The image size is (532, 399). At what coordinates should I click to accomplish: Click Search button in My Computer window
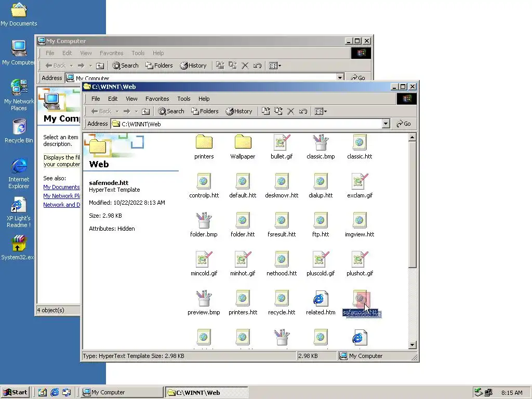126,65
